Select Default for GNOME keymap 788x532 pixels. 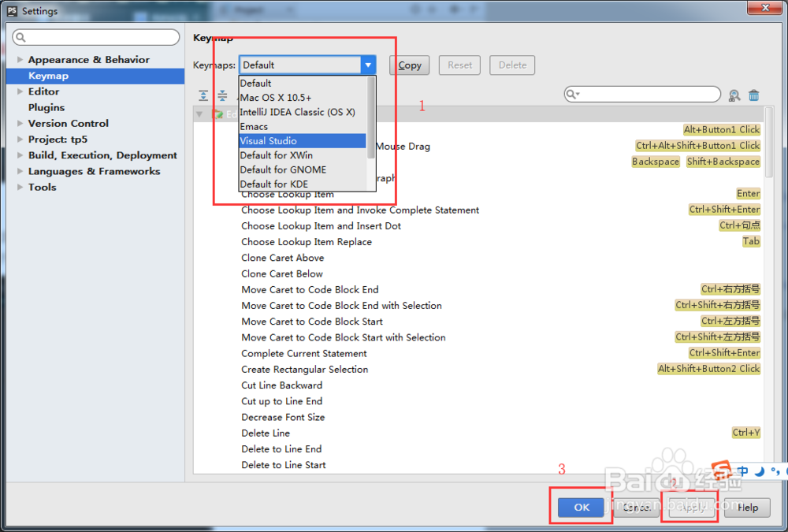pyautogui.click(x=303, y=170)
